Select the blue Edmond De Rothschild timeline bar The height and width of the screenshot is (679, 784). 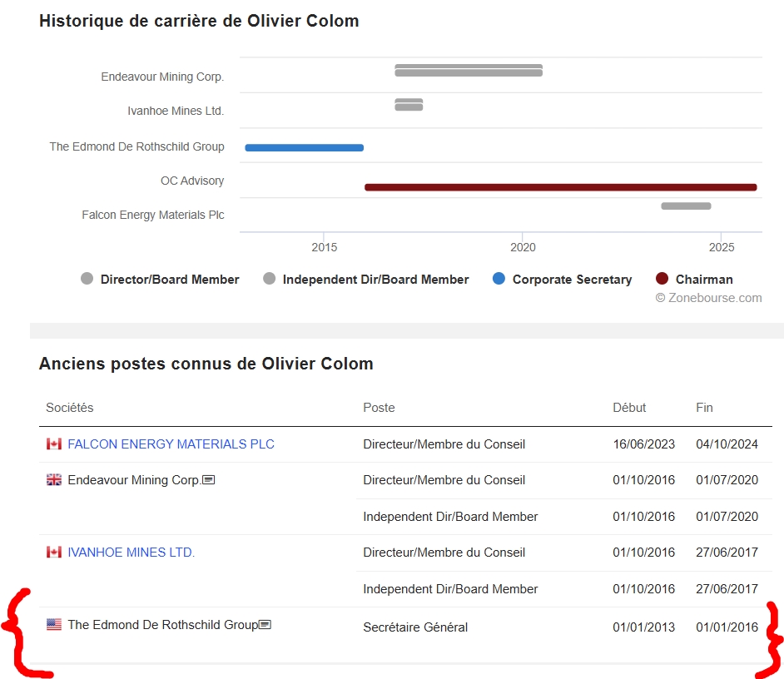pyautogui.click(x=304, y=148)
